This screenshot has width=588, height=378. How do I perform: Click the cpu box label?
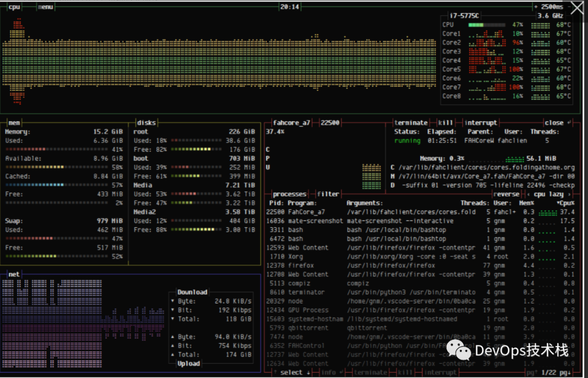(x=14, y=7)
